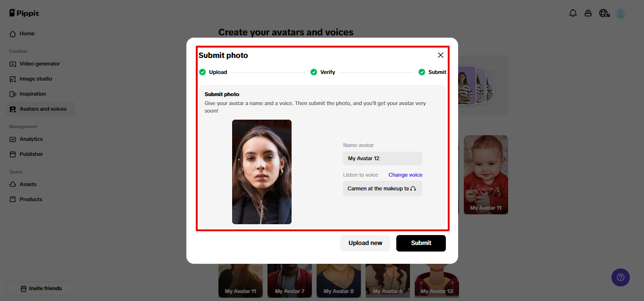Open the notifications bell

click(573, 13)
